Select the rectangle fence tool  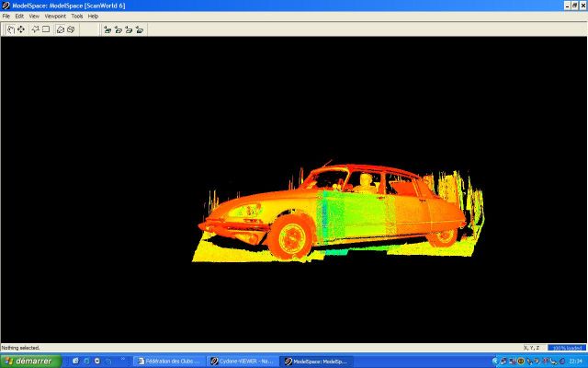point(46,29)
